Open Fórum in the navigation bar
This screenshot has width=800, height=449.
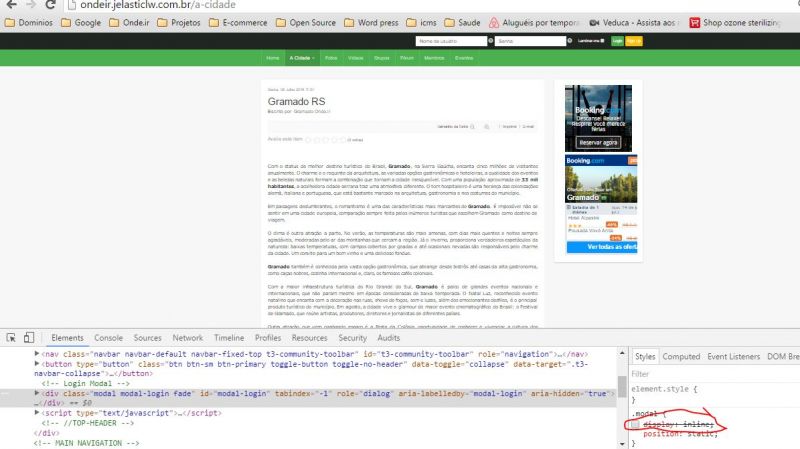tap(407, 58)
